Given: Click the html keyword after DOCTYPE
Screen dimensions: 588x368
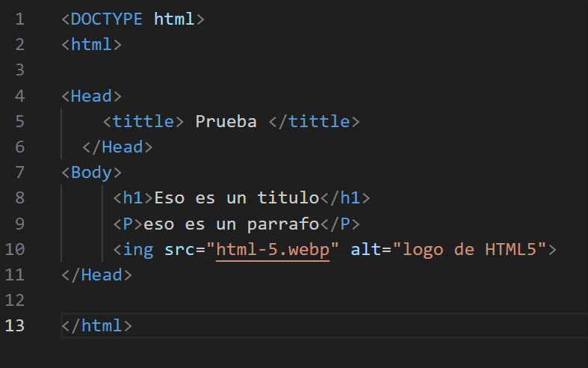Looking at the screenshot, I should click(174, 19).
